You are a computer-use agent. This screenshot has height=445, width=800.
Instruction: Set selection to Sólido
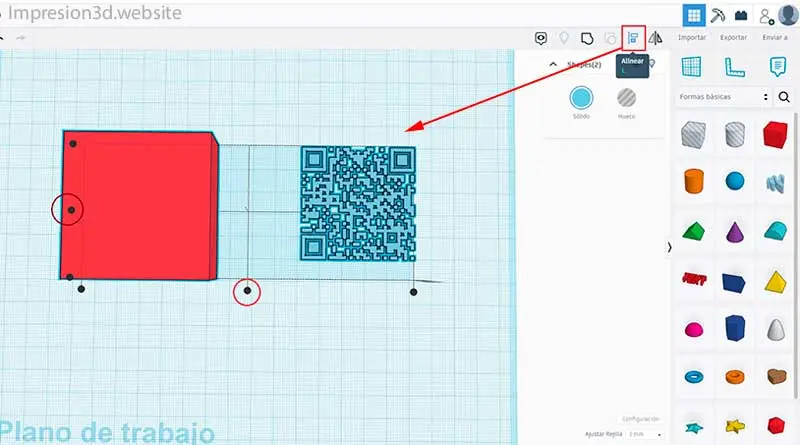tap(581, 98)
